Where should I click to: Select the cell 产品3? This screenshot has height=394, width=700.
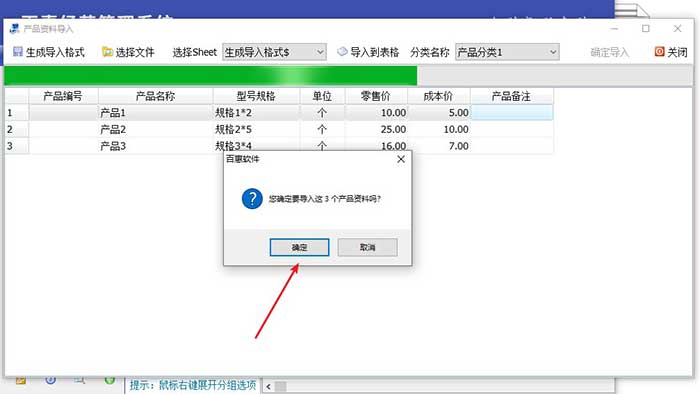[x=155, y=146]
